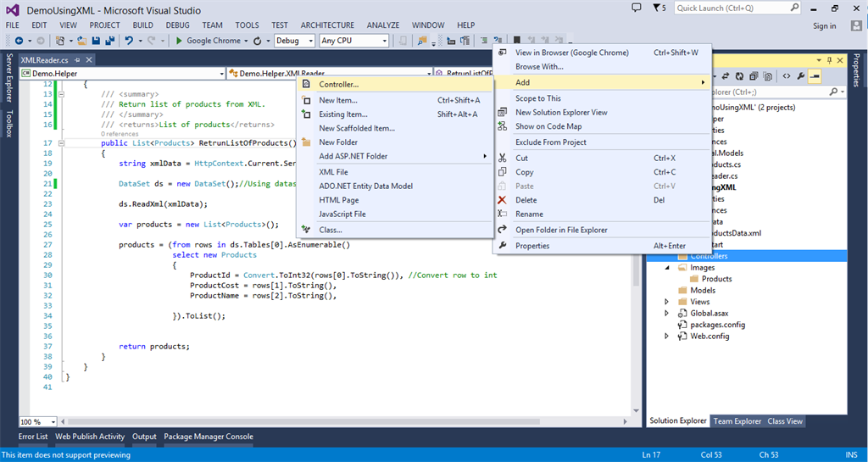
Task: Click the Sign in link
Action: coord(824,26)
